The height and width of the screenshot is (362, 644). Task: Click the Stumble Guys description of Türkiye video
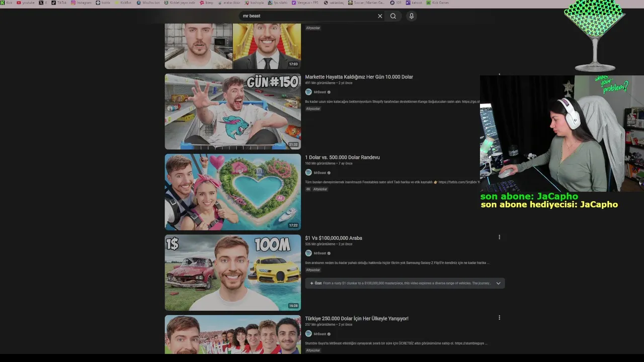pos(396,343)
